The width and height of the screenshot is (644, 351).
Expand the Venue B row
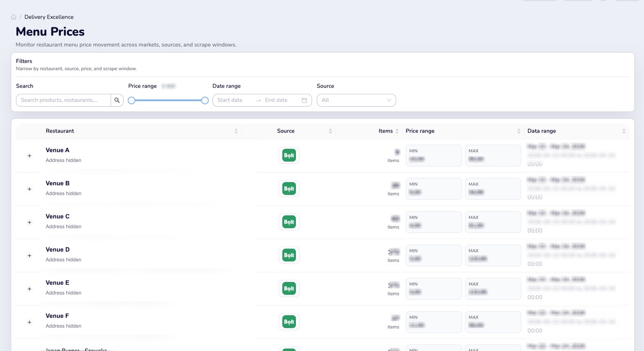coord(29,189)
